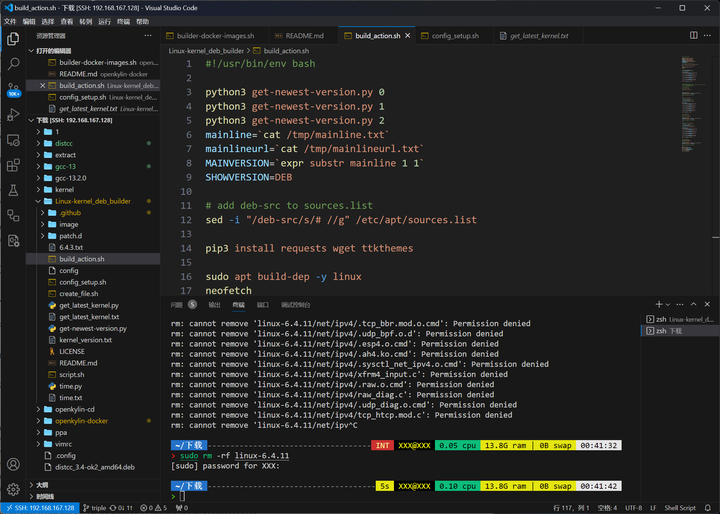The image size is (720, 514).
Task: Click the Manage gear icon
Action: coord(13,489)
